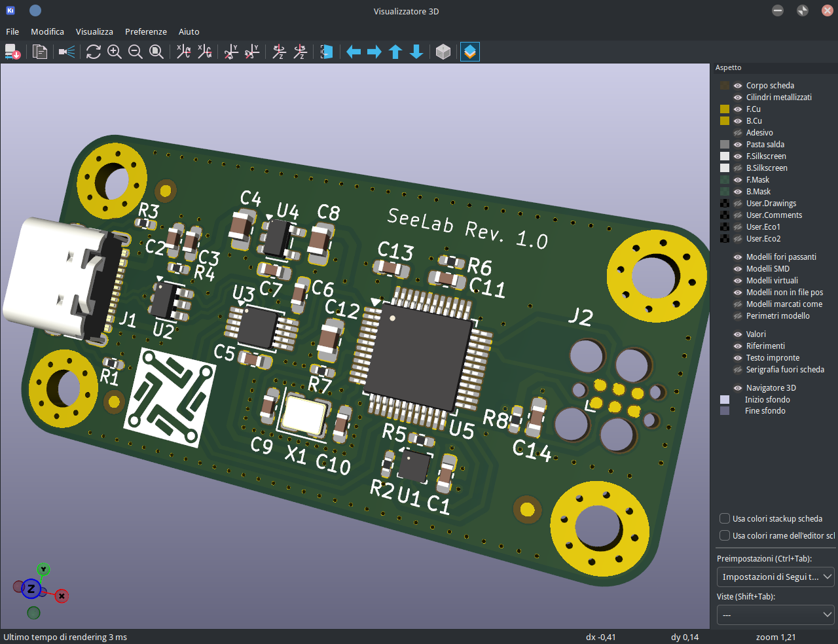Toggle visibility of User.Drawings
The height and width of the screenshot is (644, 838).
coord(738,204)
